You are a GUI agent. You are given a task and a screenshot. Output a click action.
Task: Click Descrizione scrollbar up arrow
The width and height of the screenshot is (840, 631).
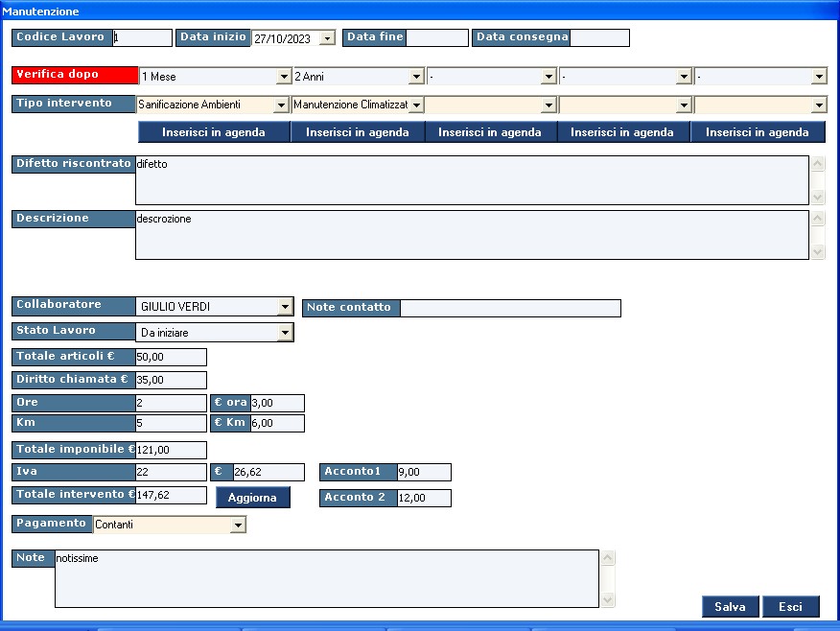[x=818, y=218]
